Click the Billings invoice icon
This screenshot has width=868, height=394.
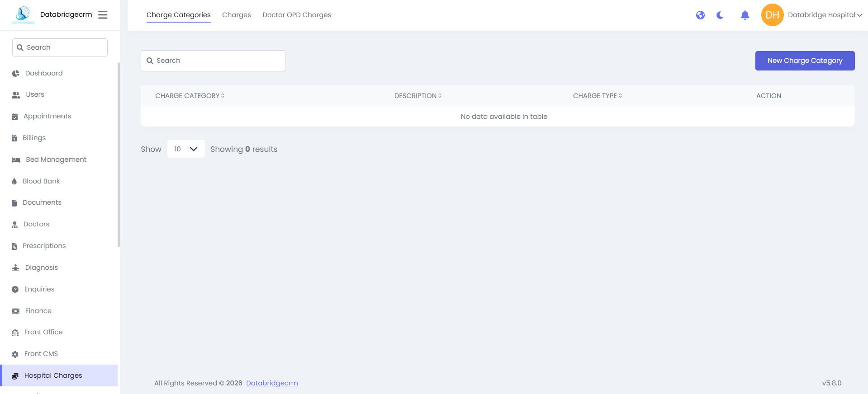pyautogui.click(x=14, y=138)
